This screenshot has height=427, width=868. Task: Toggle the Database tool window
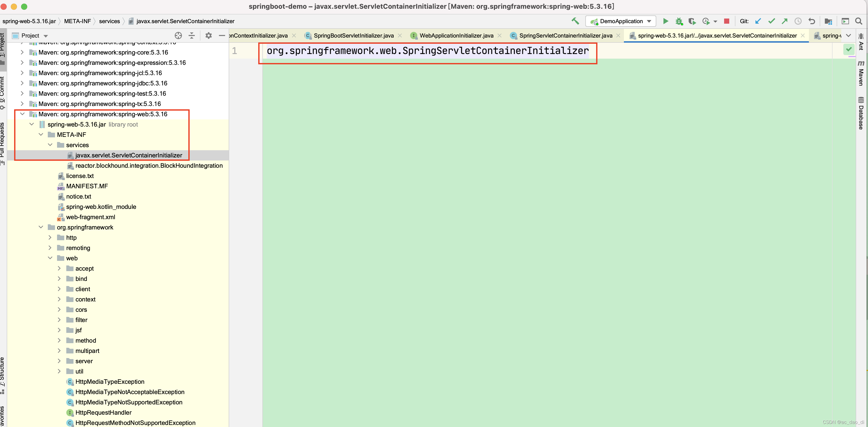(x=861, y=113)
